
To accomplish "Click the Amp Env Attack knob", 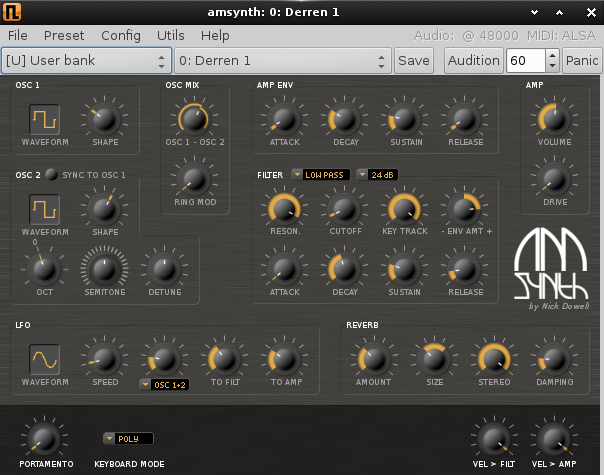I will [x=284, y=119].
